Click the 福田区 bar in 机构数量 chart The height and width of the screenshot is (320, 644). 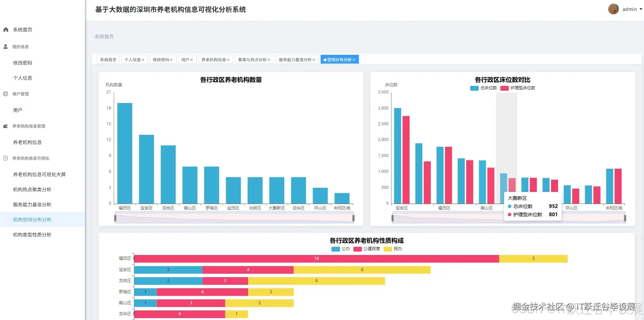coord(125,153)
